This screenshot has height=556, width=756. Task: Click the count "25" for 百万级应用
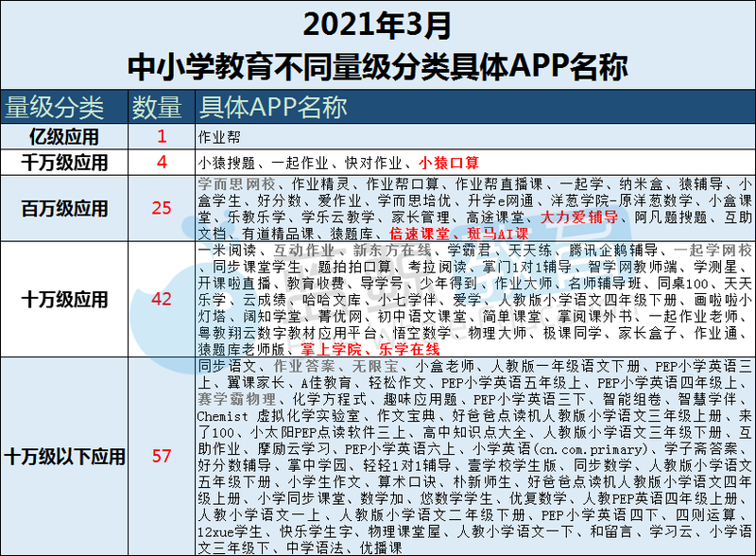[x=162, y=208]
